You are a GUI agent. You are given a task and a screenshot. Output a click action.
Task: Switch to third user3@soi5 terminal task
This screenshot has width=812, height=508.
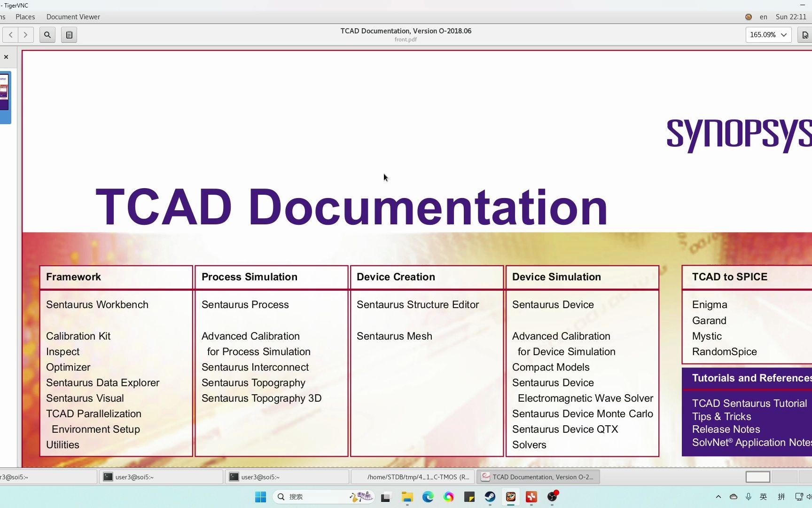tap(287, 477)
